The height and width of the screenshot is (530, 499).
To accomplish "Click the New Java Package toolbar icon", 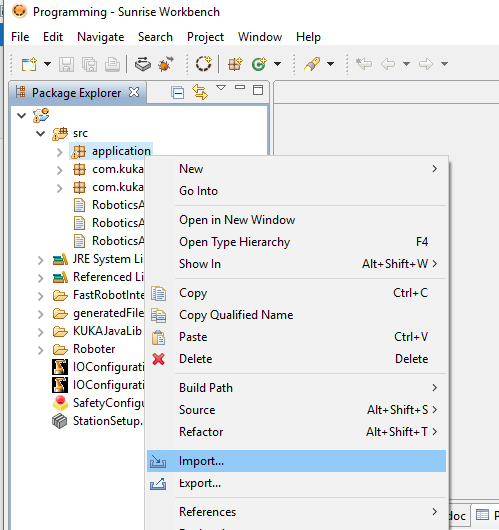I will [x=235, y=64].
